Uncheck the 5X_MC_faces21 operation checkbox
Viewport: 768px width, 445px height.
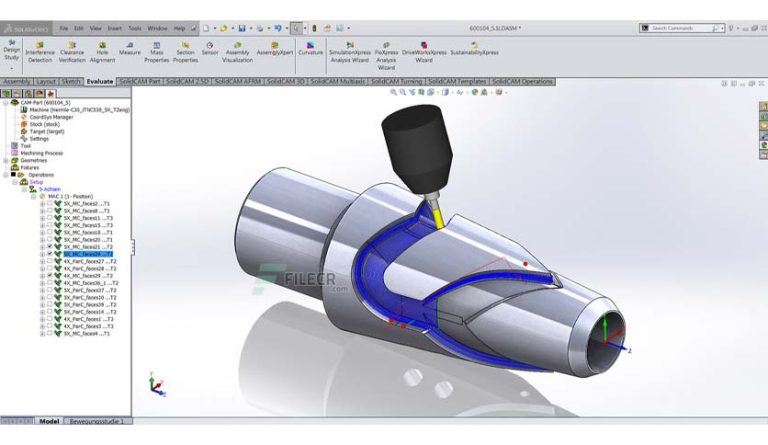(x=50, y=247)
